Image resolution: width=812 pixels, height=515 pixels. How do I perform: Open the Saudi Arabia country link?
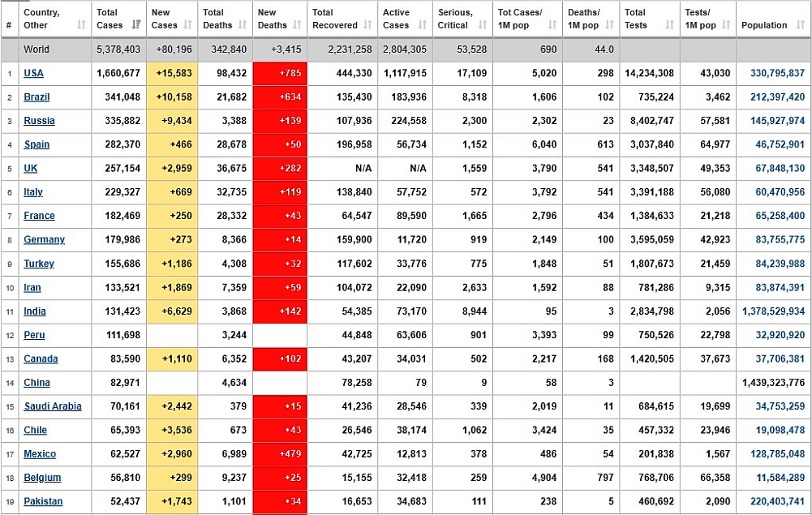[53, 406]
